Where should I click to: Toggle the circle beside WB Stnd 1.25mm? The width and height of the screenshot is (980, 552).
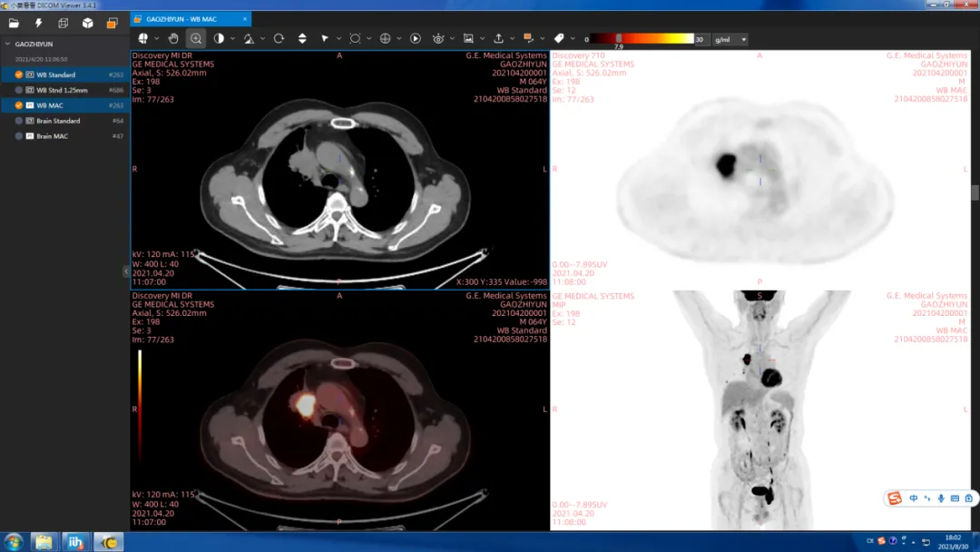[x=19, y=90]
